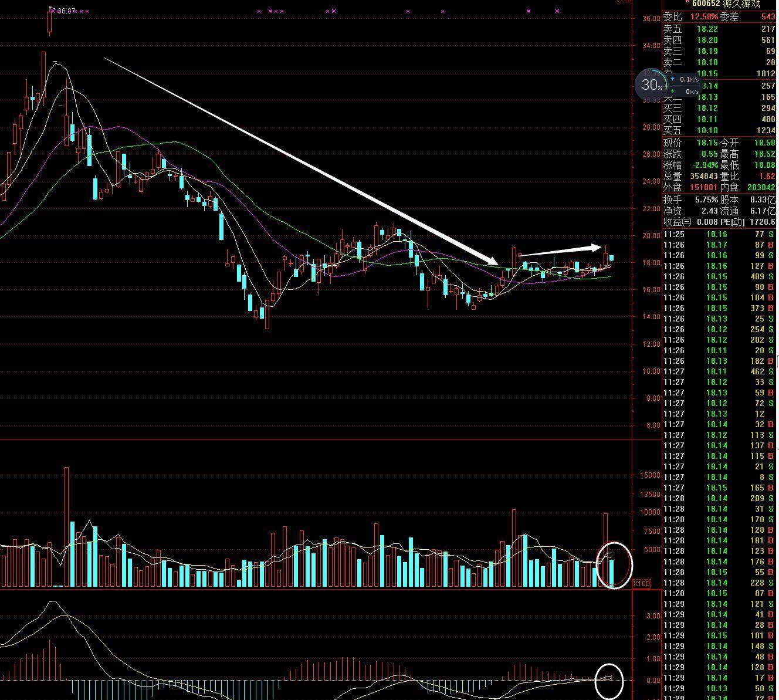Click the blue upload speed arrow

tap(672, 79)
